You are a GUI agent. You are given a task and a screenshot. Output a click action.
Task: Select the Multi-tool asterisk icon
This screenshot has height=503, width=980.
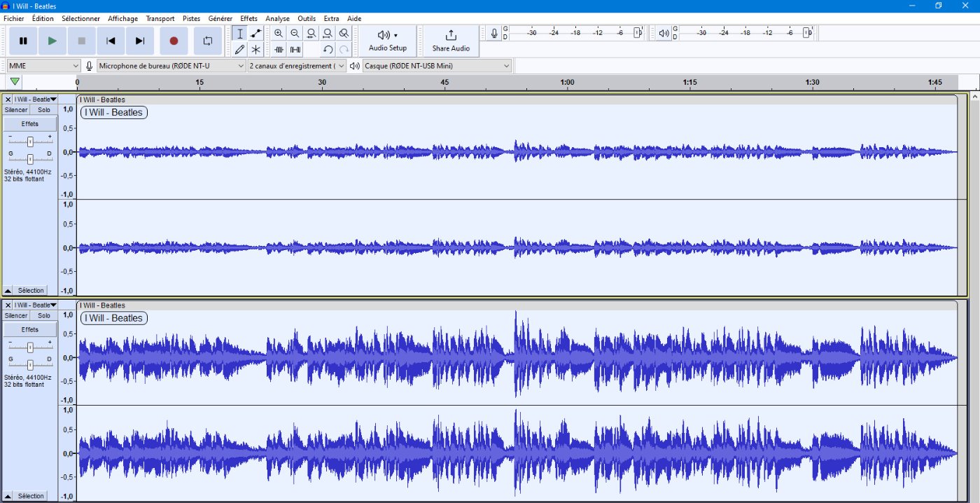(x=256, y=49)
